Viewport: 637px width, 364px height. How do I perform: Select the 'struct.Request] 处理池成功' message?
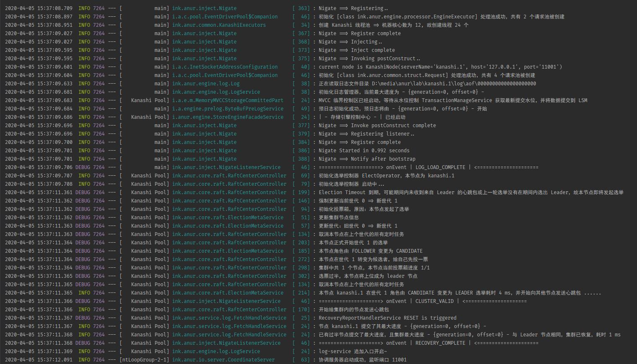click(x=427, y=75)
